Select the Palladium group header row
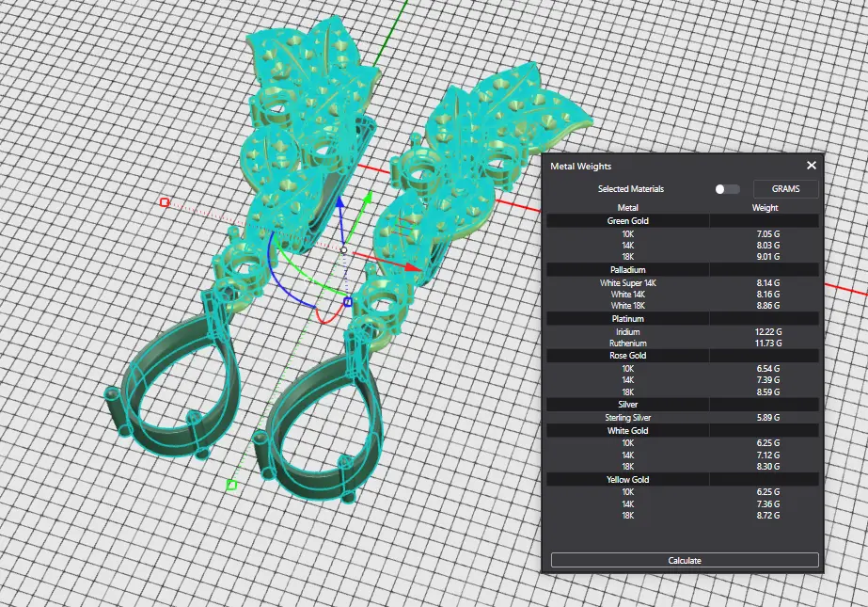The height and width of the screenshot is (607, 868). (628, 270)
